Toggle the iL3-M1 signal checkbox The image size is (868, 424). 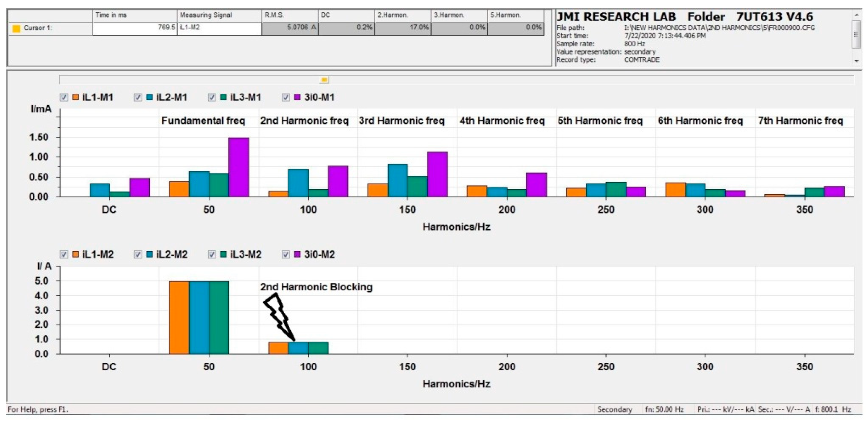[x=212, y=98]
